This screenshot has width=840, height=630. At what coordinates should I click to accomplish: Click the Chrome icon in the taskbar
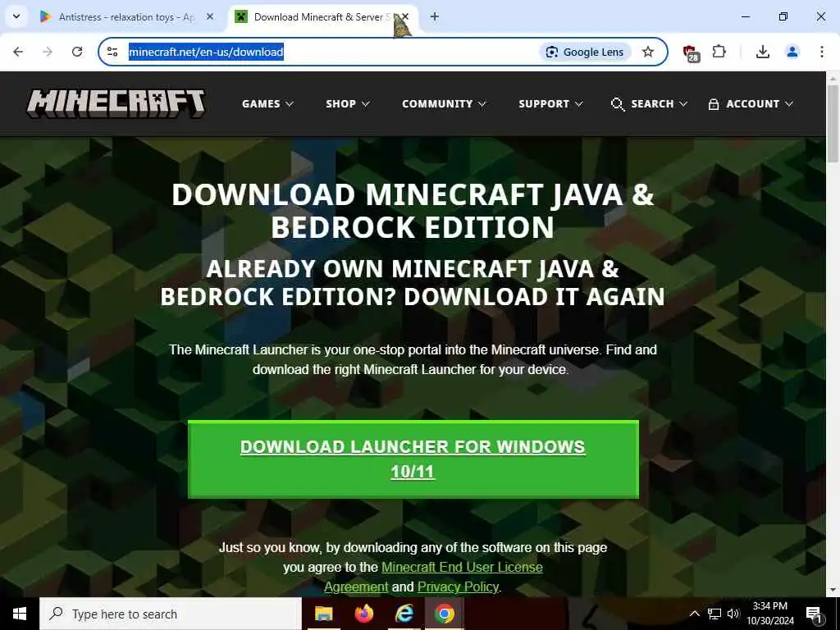tap(444, 614)
